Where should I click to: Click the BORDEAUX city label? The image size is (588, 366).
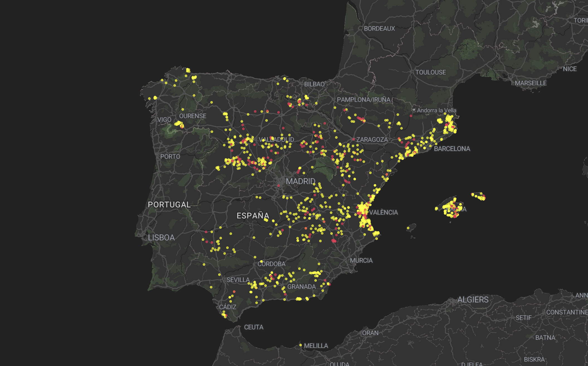click(x=379, y=28)
